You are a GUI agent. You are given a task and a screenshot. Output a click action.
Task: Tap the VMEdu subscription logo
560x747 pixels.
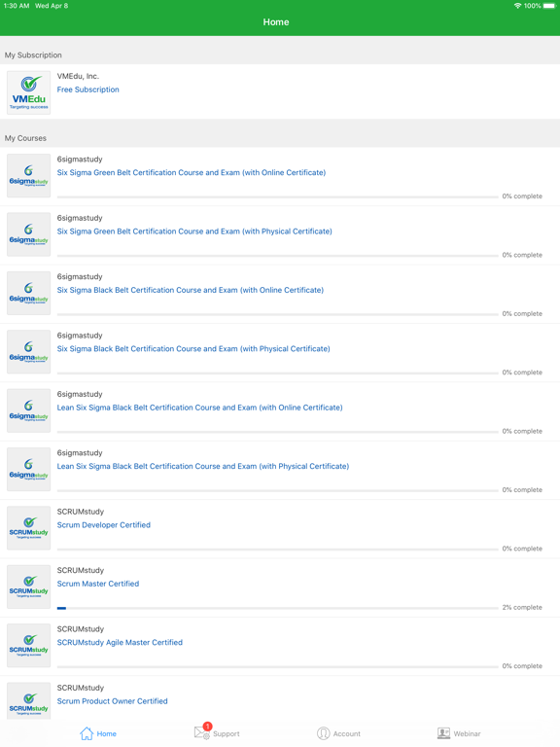[28, 92]
